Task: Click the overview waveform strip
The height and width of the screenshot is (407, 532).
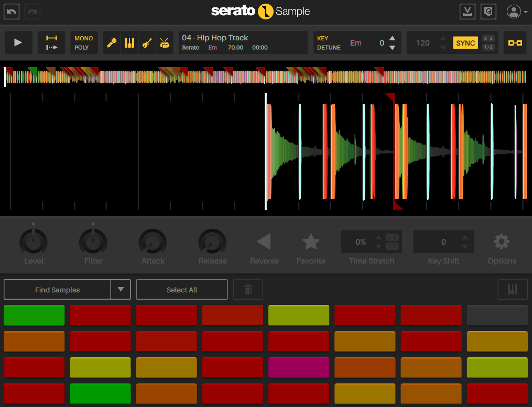Action: (265, 76)
